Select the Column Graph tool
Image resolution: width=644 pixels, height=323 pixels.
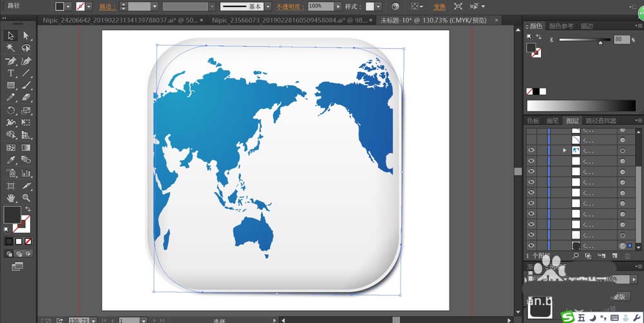click(x=26, y=173)
